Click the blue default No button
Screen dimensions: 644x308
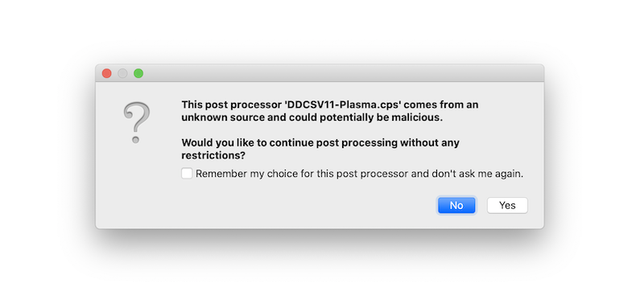(456, 205)
